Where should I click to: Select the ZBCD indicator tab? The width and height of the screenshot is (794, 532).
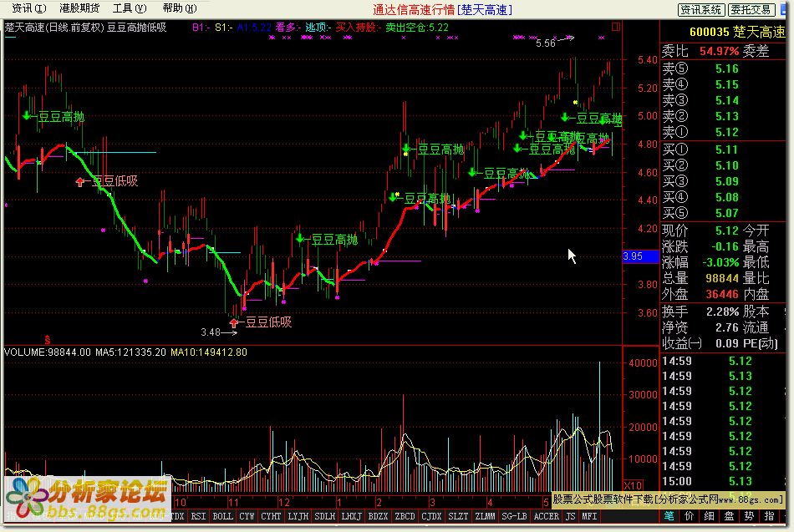[x=405, y=516]
